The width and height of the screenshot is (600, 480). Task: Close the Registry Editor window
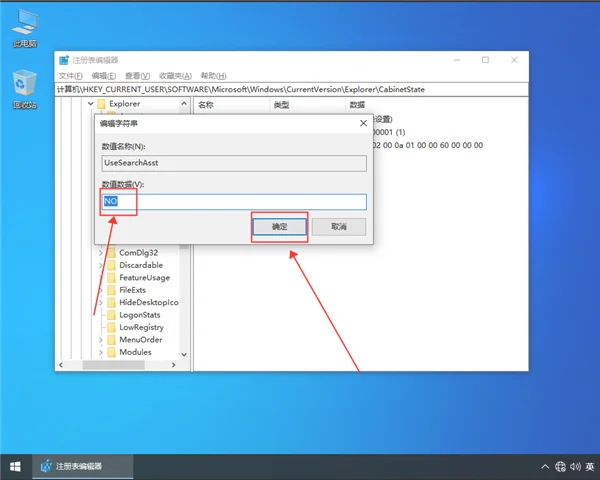[514, 60]
